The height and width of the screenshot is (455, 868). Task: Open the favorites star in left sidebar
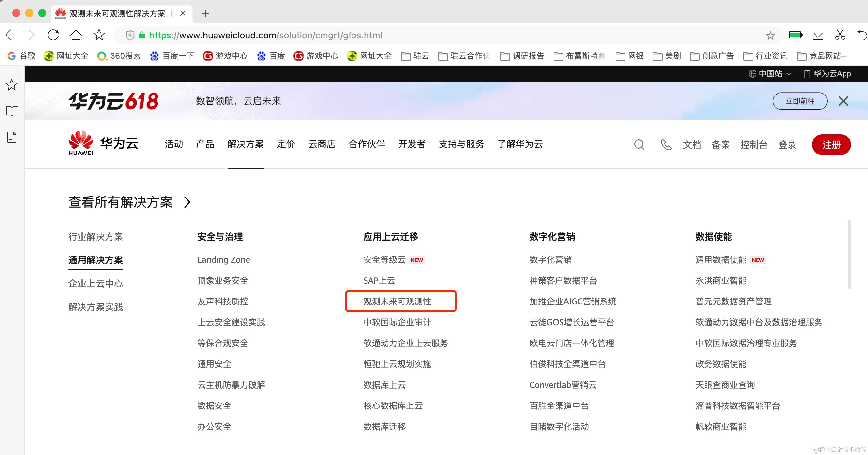coord(12,85)
